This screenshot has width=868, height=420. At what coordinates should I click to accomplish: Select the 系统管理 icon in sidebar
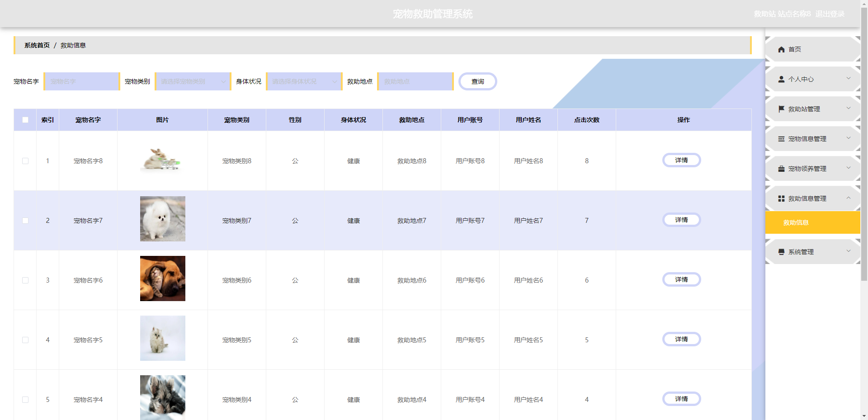(x=781, y=252)
